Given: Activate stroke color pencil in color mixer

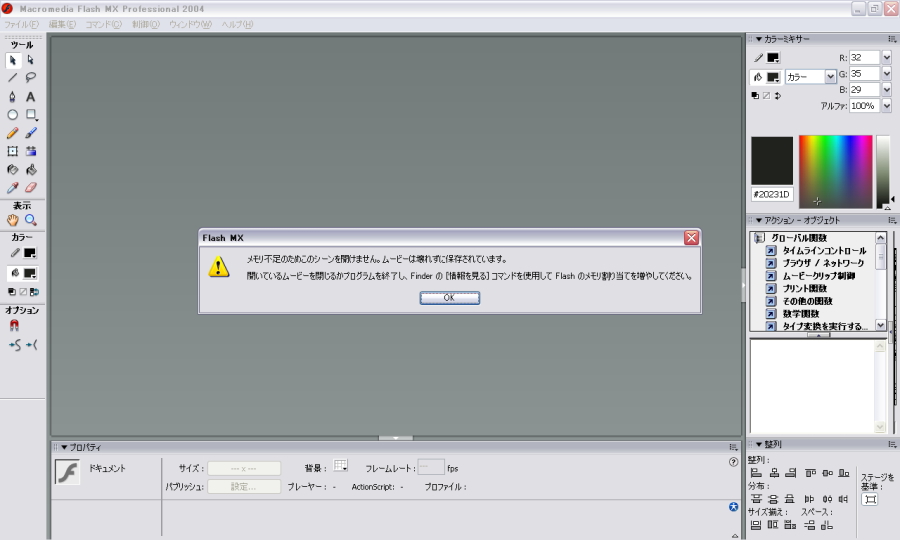Looking at the screenshot, I should point(758,58).
